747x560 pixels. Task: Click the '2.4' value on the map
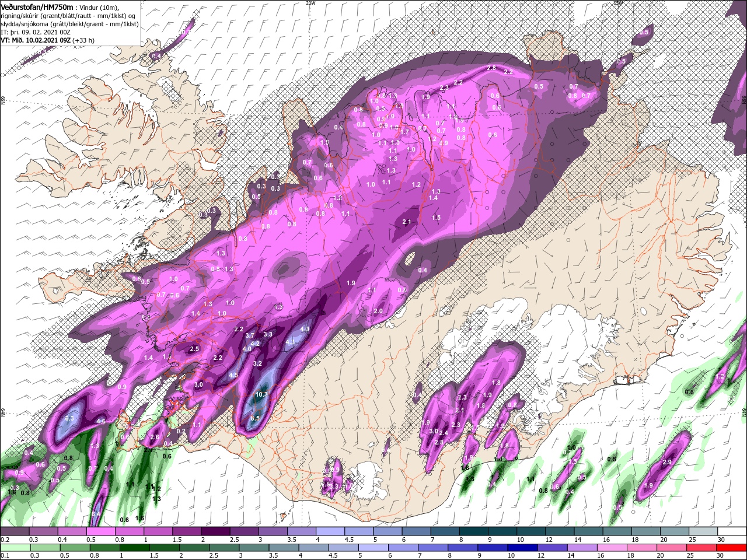coord(444,433)
